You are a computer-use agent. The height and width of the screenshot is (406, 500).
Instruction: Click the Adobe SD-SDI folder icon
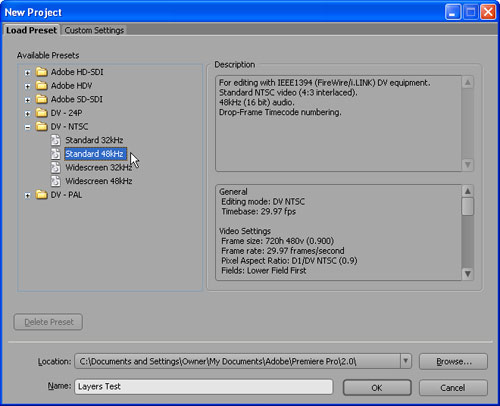click(42, 99)
